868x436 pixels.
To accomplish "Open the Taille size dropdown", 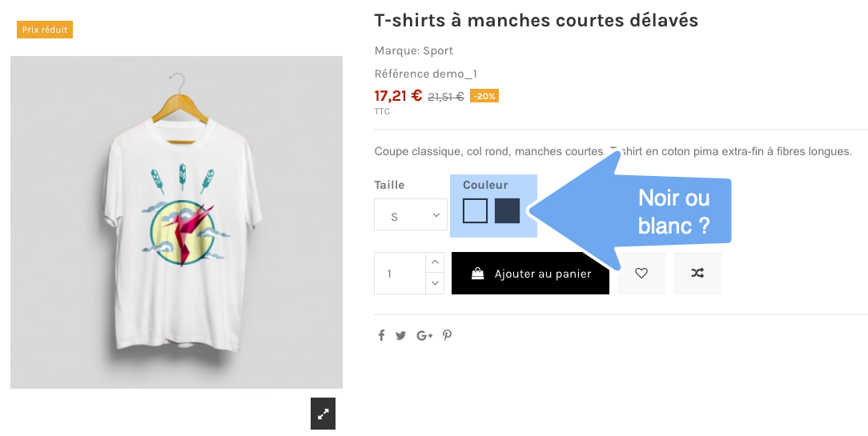I will [411, 215].
